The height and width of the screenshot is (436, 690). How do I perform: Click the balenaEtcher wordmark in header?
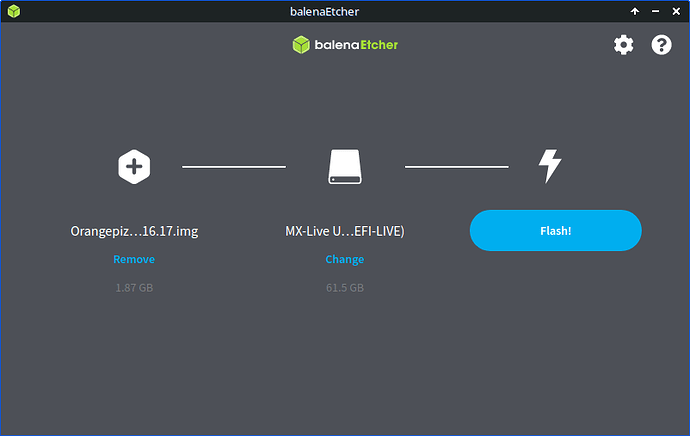(x=357, y=45)
